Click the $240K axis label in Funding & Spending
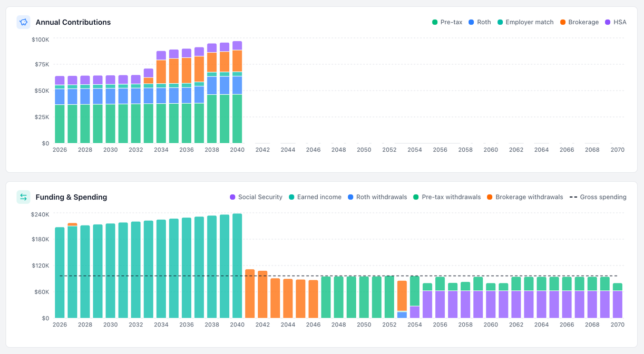The height and width of the screenshot is (354, 644). 40,214
